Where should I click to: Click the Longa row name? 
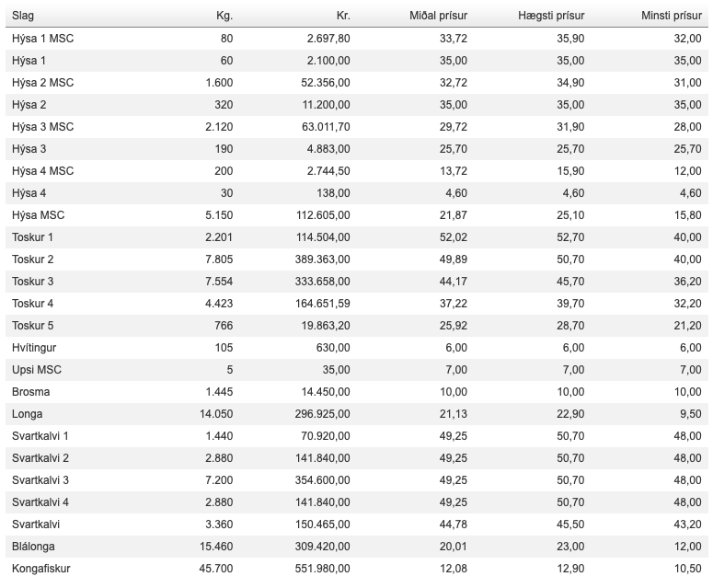coord(28,414)
